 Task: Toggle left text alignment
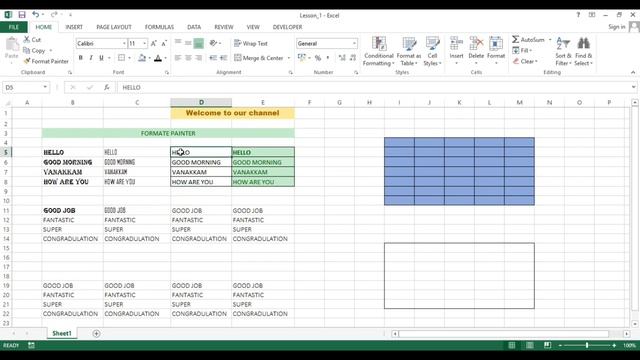click(178, 58)
